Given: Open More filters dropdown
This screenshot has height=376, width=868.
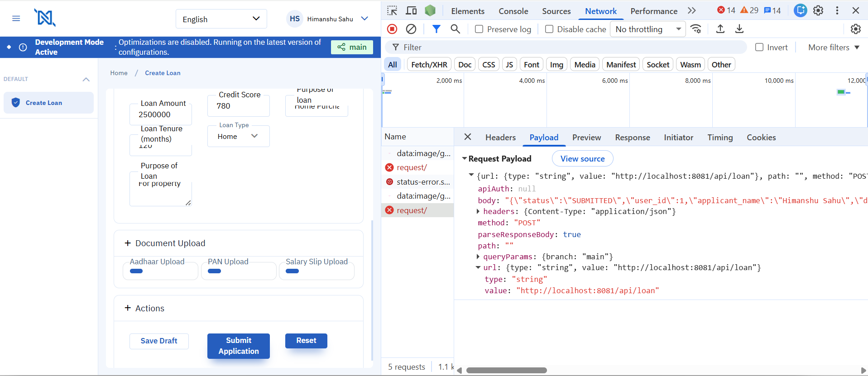Looking at the screenshot, I should [834, 47].
